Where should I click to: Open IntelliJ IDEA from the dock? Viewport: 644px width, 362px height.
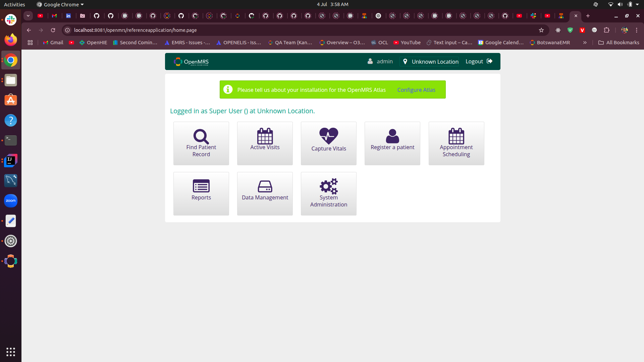(11, 161)
